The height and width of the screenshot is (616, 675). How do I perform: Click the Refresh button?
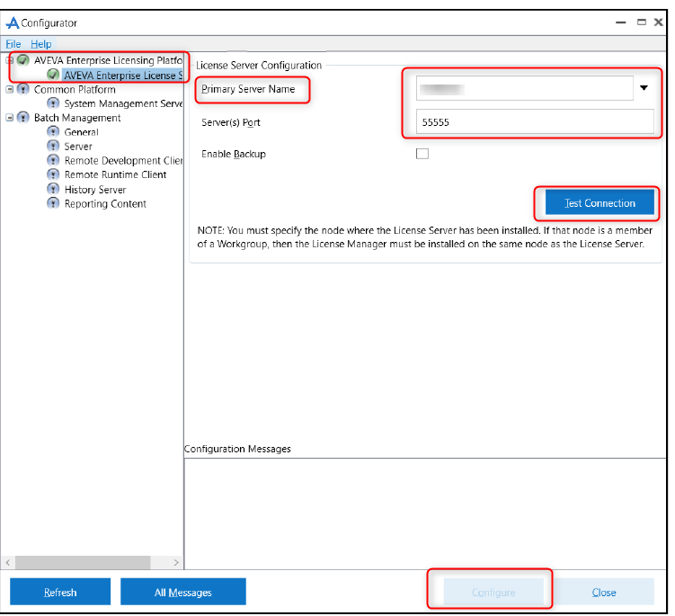(x=60, y=593)
